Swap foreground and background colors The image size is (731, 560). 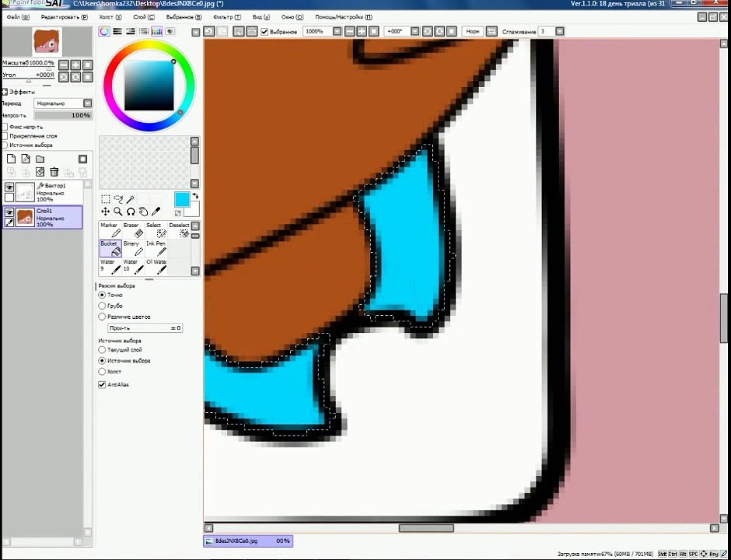195,196
